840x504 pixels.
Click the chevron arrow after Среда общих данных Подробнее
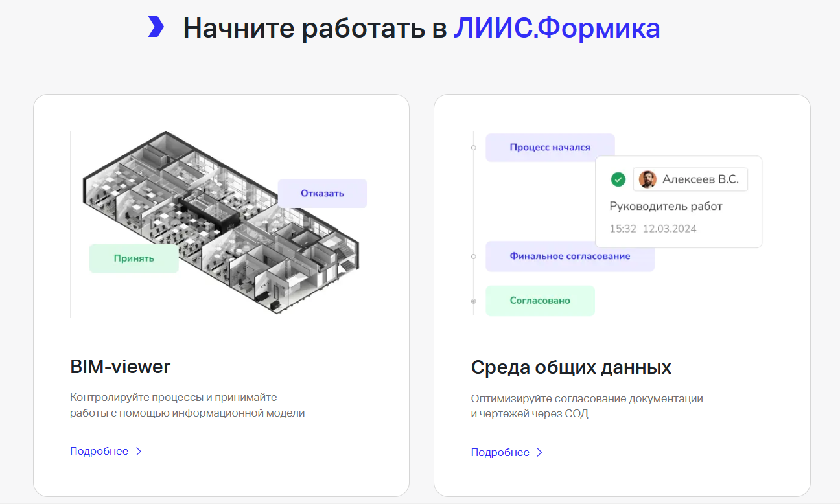540,453
